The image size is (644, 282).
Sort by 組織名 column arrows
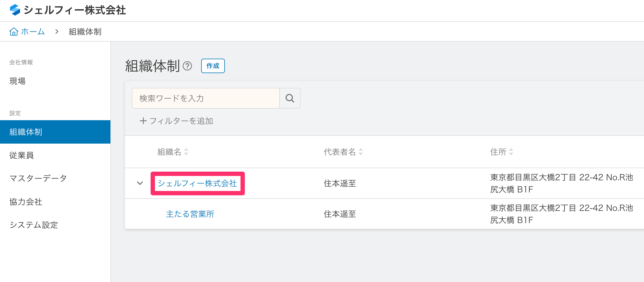click(x=186, y=152)
